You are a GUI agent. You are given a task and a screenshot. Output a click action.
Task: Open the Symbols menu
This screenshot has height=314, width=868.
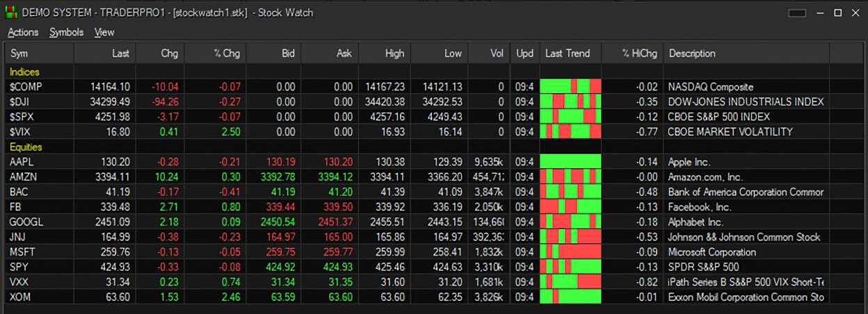click(x=66, y=32)
